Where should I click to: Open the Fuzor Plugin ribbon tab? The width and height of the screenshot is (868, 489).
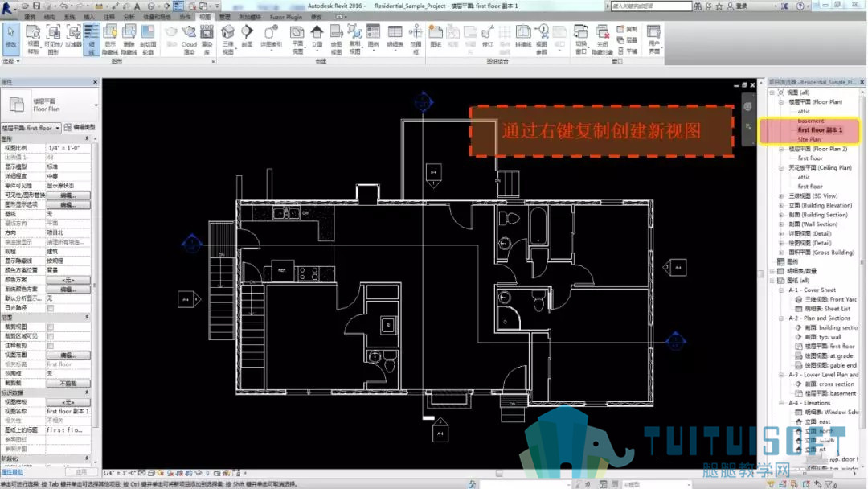(286, 17)
